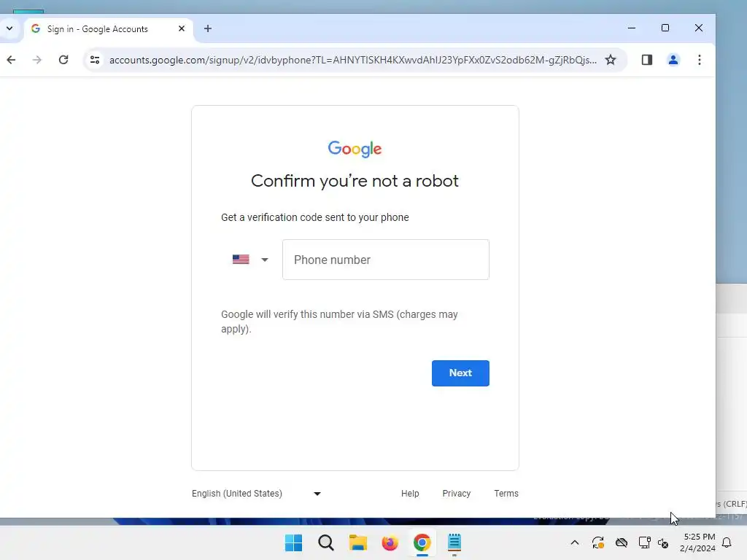Focus the Phone number input field
747x560 pixels.
tap(385, 260)
